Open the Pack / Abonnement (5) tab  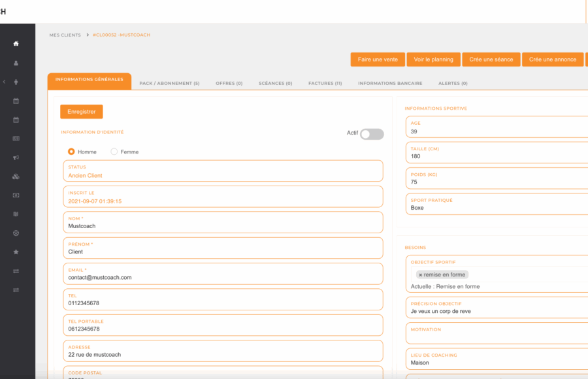pyautogui.click(x=169, y=83)
